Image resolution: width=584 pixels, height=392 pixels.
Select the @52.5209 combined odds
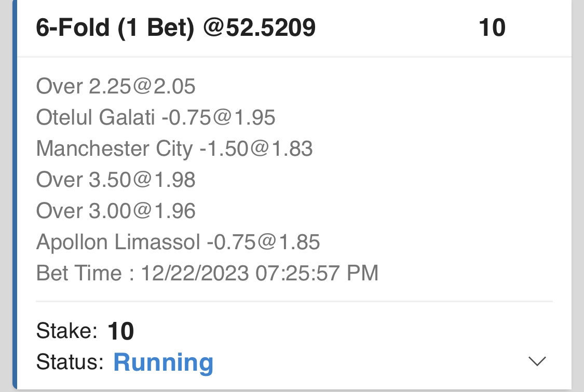pos(259,28)
